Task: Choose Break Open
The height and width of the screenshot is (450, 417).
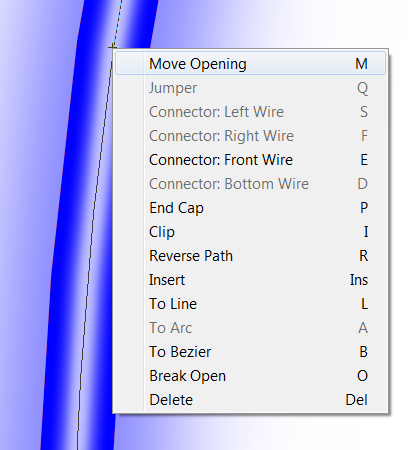Action: (250, 376)
